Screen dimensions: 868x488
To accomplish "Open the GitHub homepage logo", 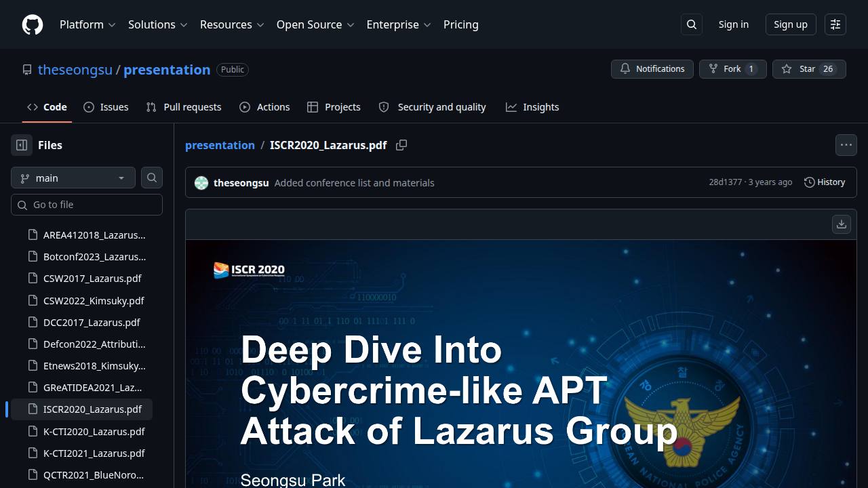I will tap(33, 24).
